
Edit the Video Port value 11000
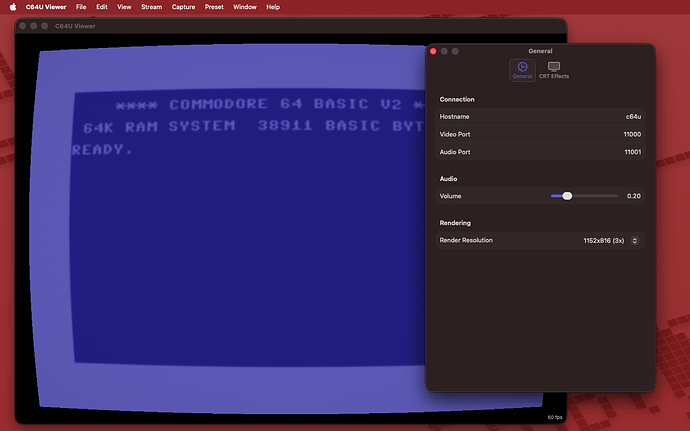coord(632,134)
